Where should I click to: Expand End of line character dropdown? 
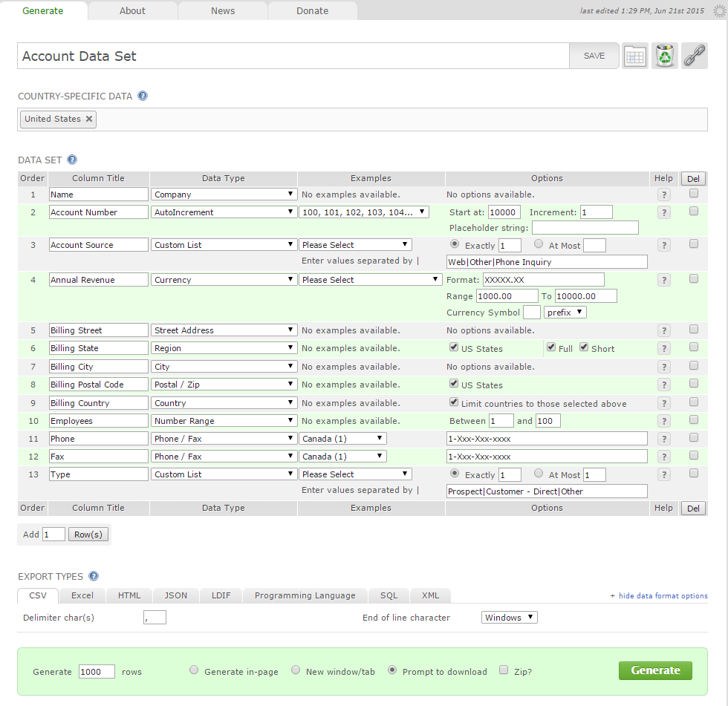click(509, 618)
